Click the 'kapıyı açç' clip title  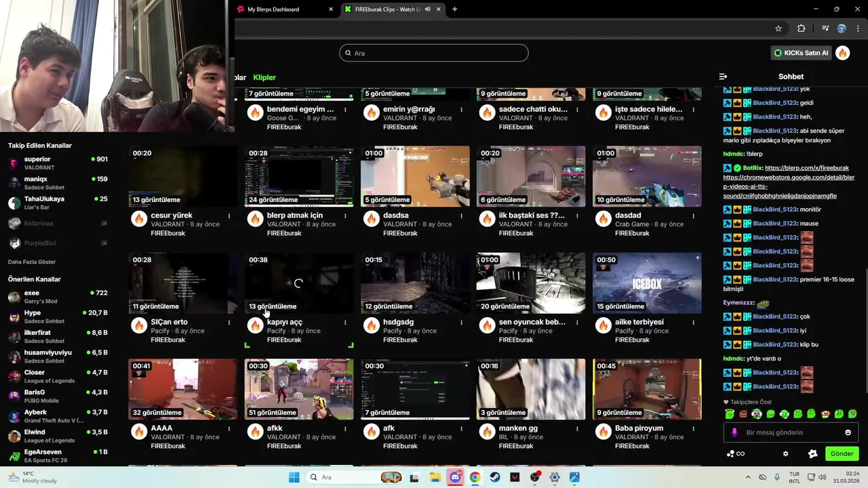[285, 322]
